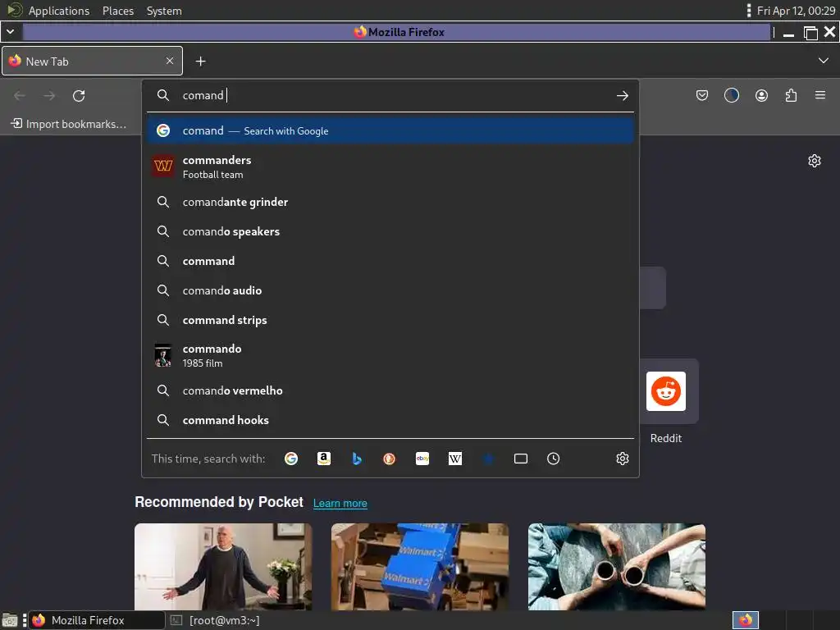Select the New Tab tab

coord(92,61)
